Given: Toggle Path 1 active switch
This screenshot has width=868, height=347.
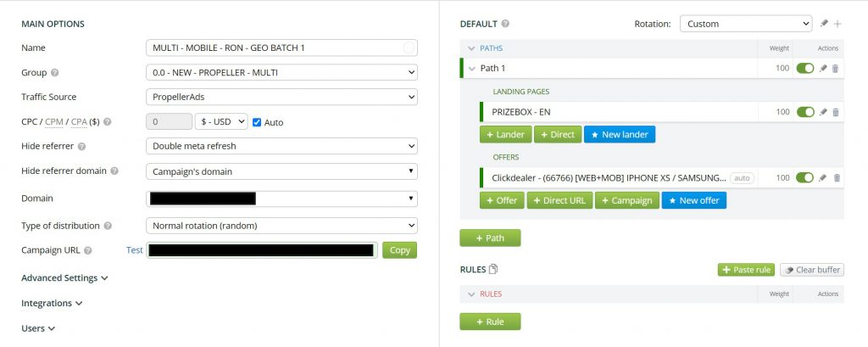Looking at the screenshot, I should 804,68.
